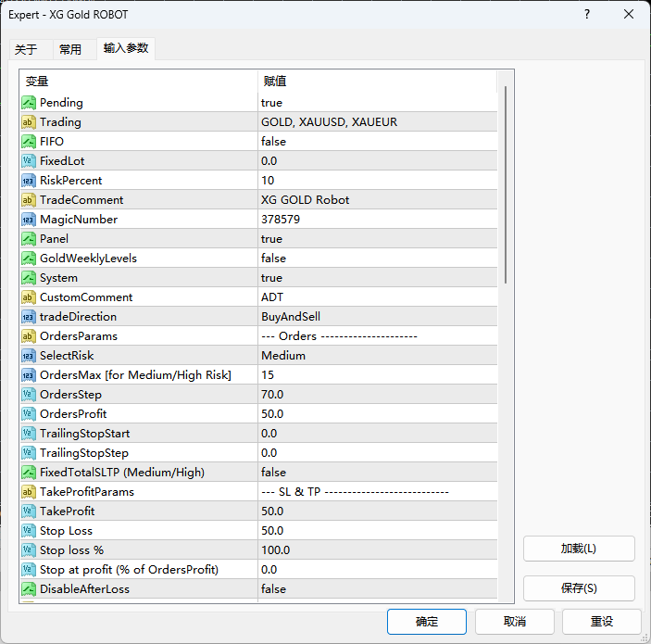Click the enum icon beside SelectRisk
Screen dimensions: 651x644
29,356
